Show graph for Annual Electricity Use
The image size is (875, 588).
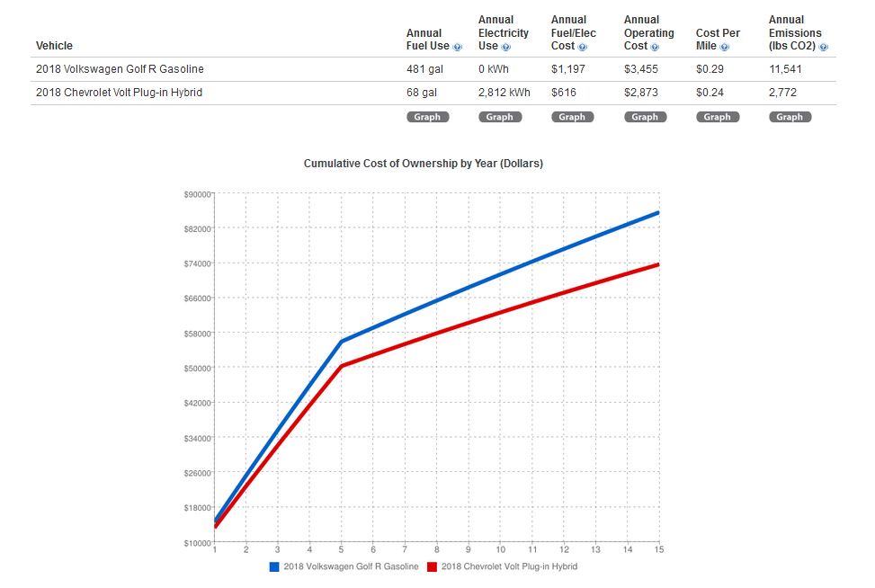tap(499, 117)
